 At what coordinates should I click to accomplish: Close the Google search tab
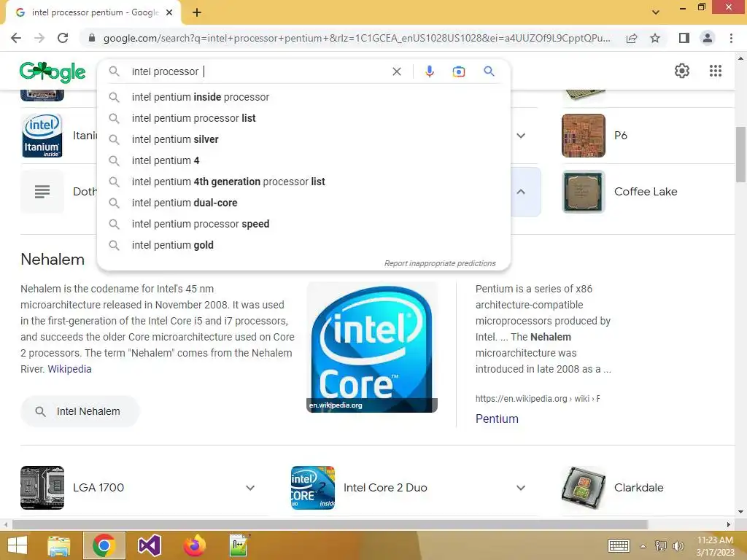(x=169, y=13)
